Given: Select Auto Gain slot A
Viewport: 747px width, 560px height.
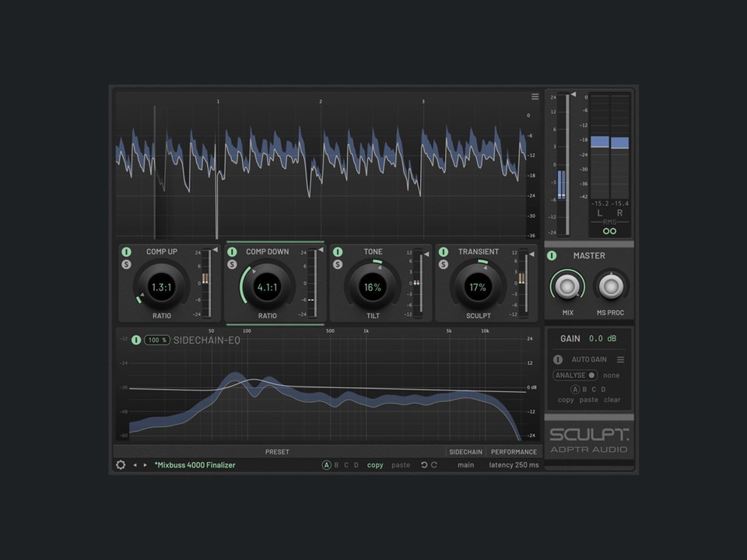Looking at the screenshot, I should 575,389.
